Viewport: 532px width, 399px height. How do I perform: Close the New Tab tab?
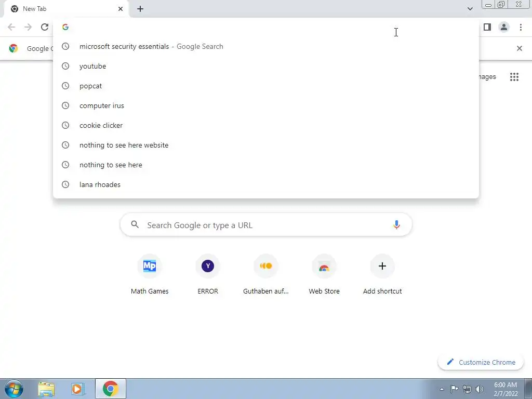point(121,9)
